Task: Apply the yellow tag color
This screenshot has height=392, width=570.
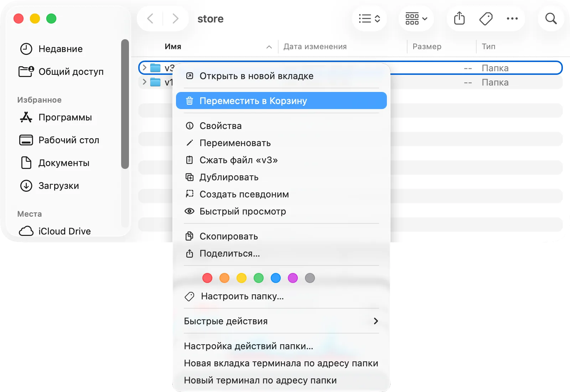Action: (x=242, y=278)
